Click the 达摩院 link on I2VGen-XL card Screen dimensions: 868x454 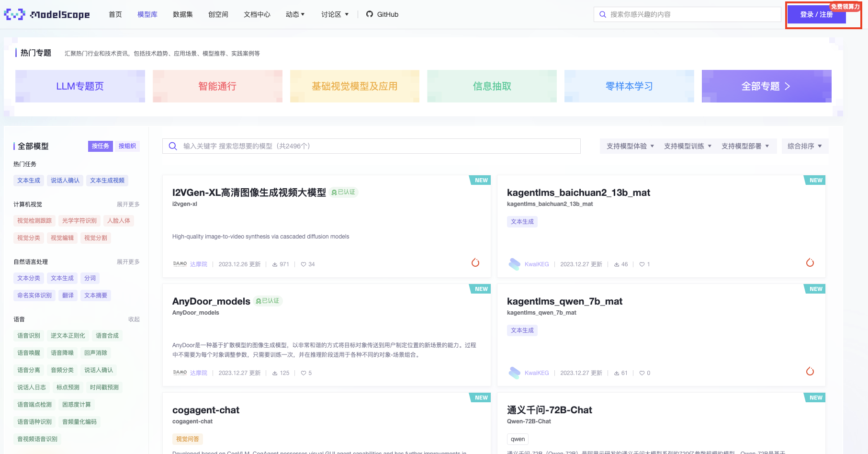click(199, 264)
